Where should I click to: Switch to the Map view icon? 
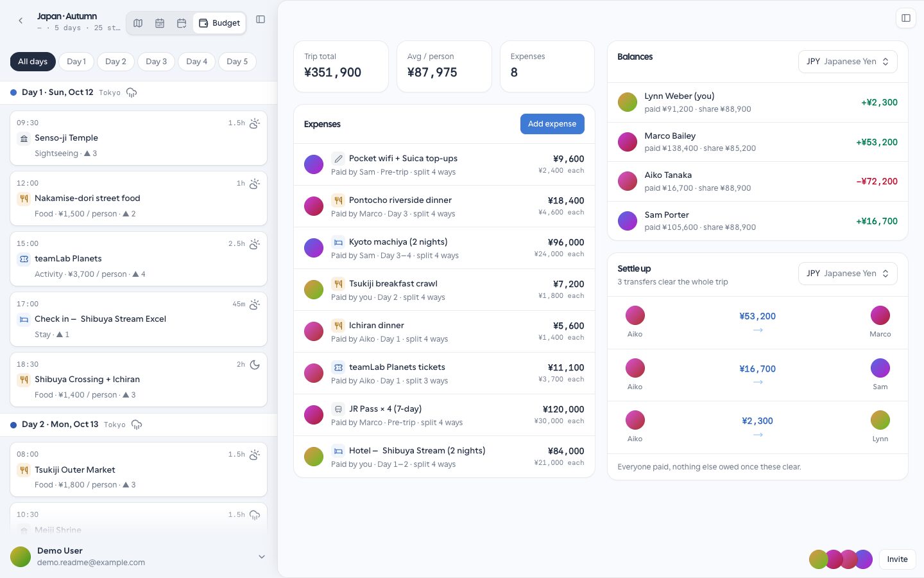pos(138,23)
